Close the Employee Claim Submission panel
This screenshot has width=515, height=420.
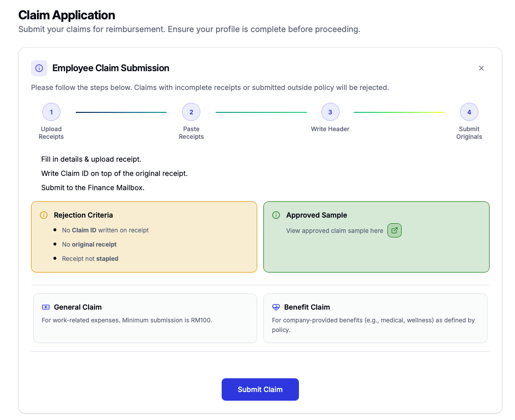click(x=481, y=68)
